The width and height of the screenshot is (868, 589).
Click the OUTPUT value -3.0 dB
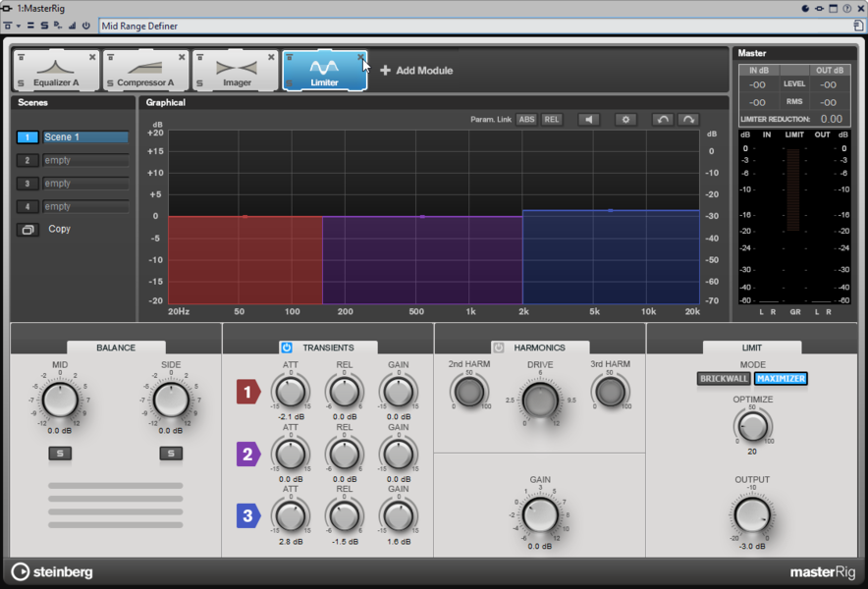(x=752, y=547)
